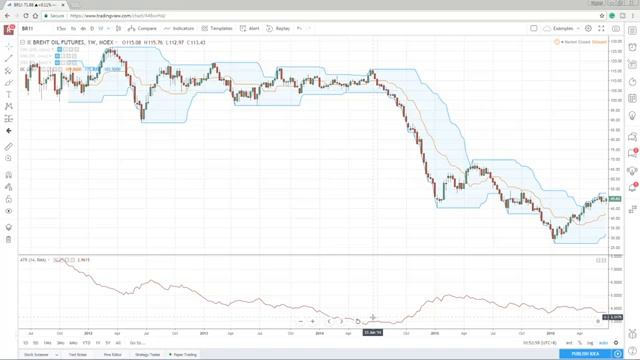
Task: Create an Alert from top toolbar
Action: (x=249, y=29)
